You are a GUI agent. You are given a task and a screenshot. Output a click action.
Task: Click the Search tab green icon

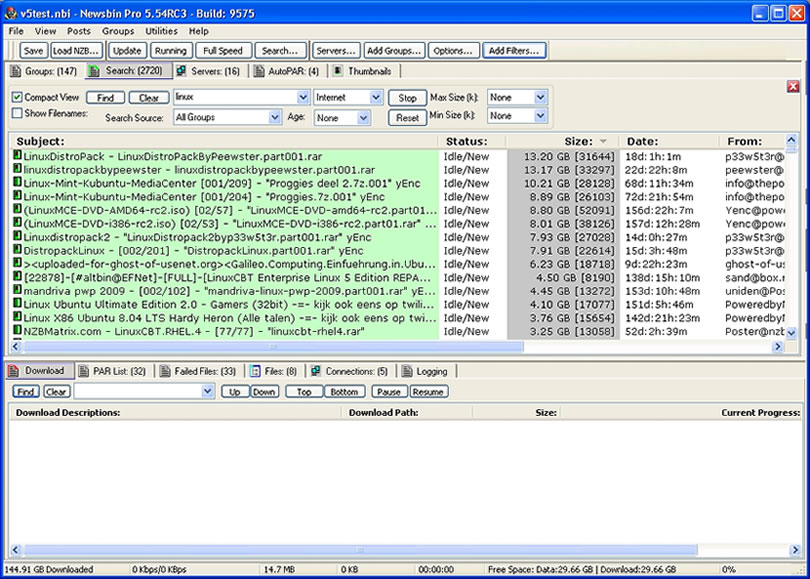pyautogui.click(x=94, y=71)
